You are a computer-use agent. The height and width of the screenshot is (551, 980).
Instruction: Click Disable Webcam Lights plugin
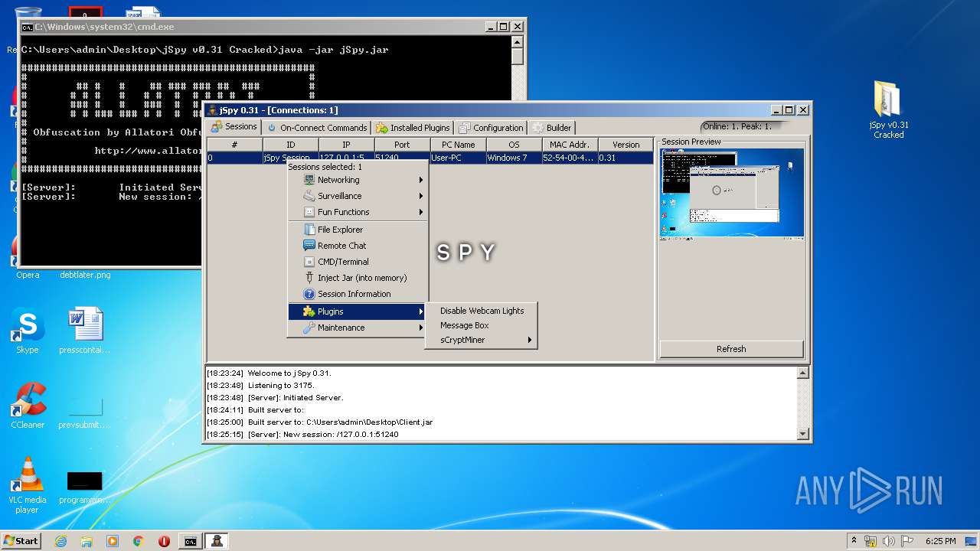click(x=482, y=311)
